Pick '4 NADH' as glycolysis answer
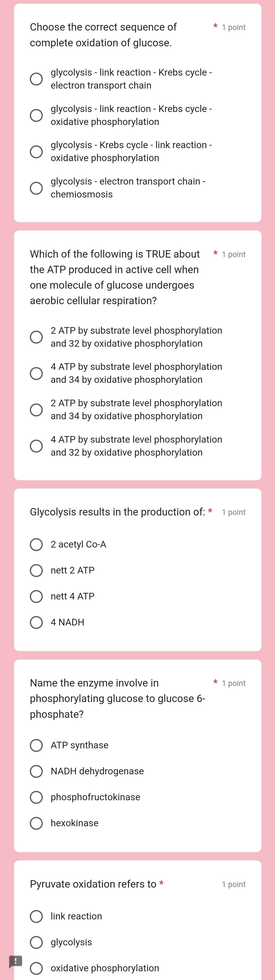 (x=36, y=622)
